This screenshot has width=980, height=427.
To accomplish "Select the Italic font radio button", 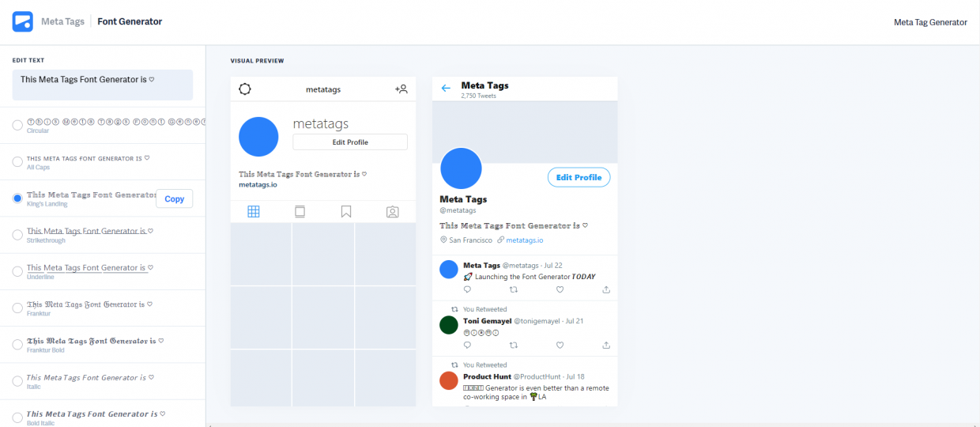I will [17, 381].
